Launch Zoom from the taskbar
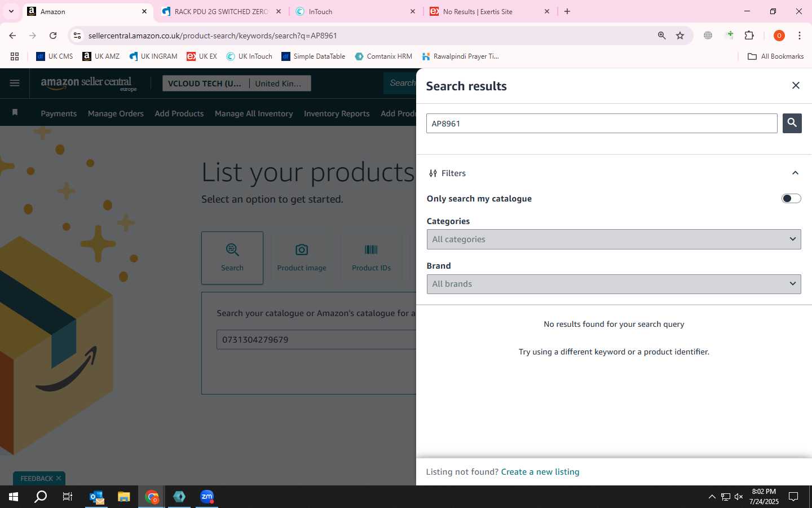812x508 pixels. pos(207,497)
